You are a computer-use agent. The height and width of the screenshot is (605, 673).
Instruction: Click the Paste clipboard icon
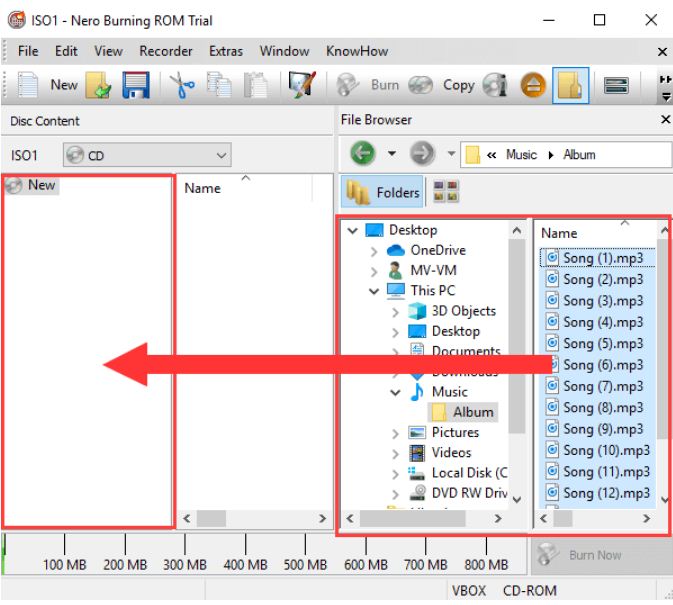point(256,85)
